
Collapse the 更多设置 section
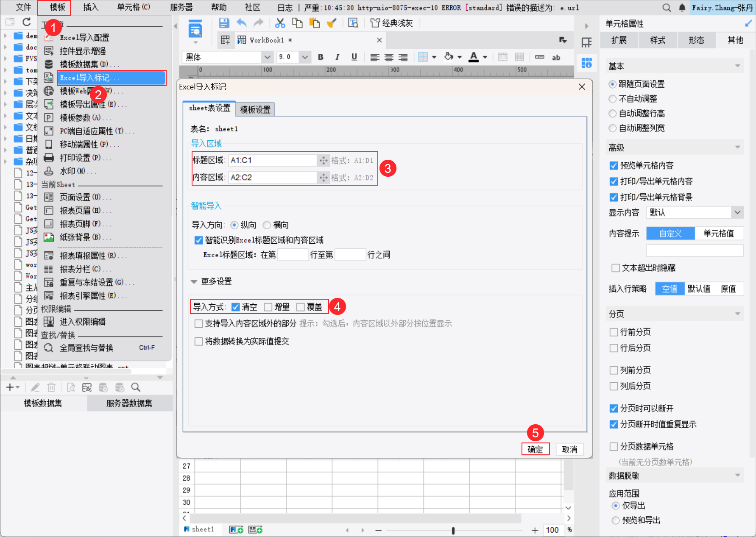click(x=194, y=281)
